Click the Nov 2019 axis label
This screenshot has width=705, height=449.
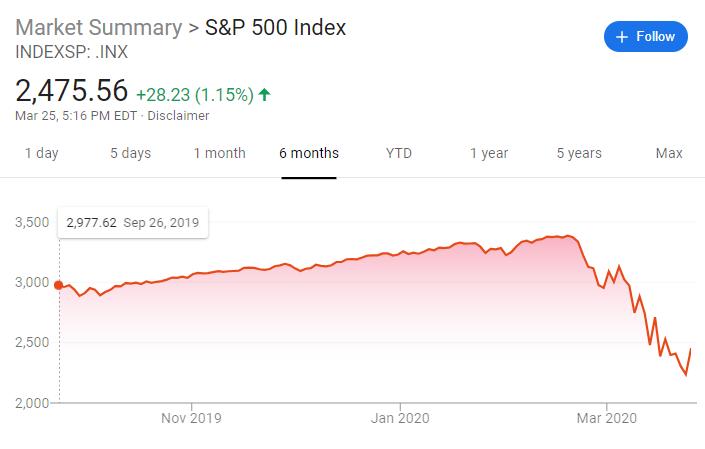pos(191,418)
